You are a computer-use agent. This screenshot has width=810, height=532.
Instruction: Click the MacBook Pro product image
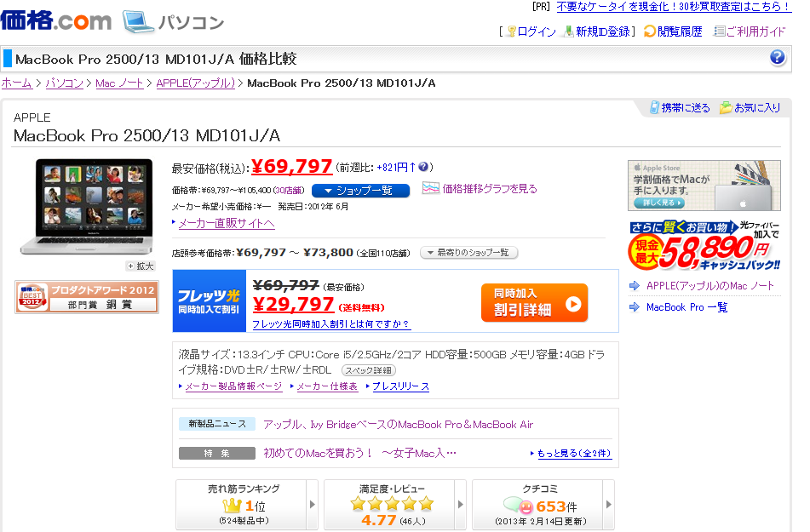87,207
